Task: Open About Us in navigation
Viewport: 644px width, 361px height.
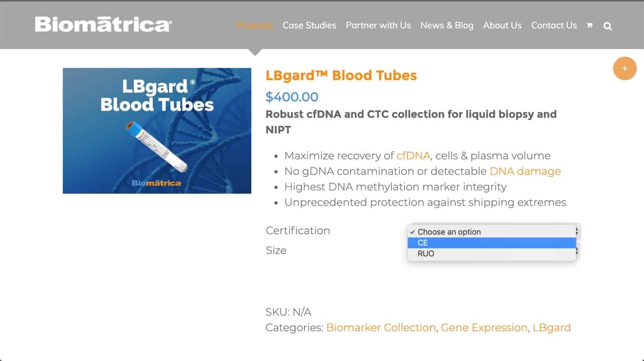Action: [x=502, y=25]
